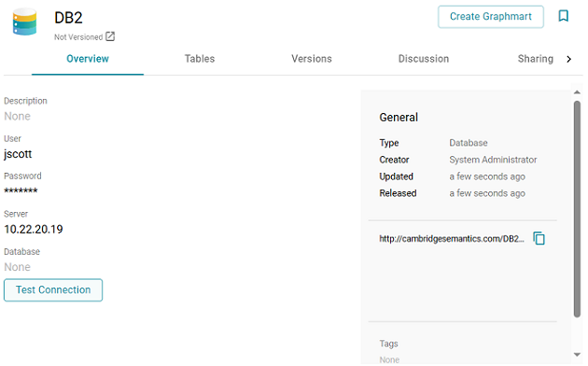Click the Test Connection button
Screen dimensions: 588x366
(x=53, y=289)
